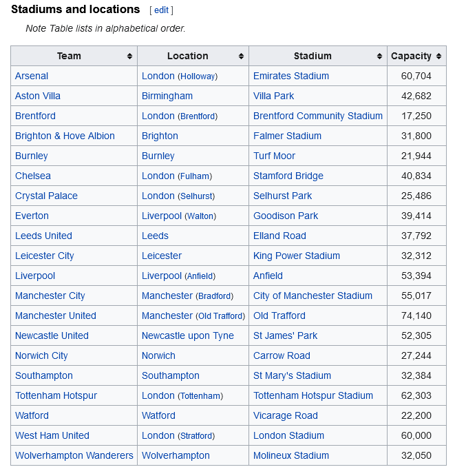Viewport: 455px width, 476px height.
Task: Open the Walton location link
Action: click(200, 216)
